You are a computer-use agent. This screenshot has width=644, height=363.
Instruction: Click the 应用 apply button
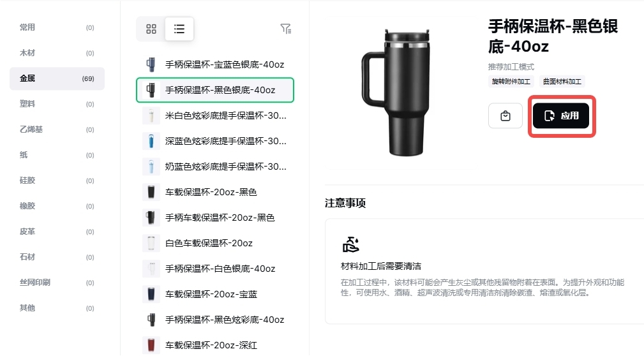point(561,116)
